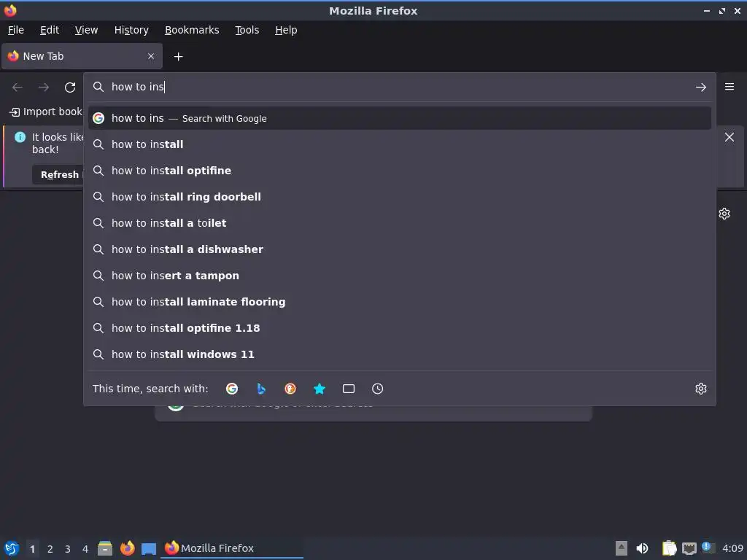Viewport: 747px width, 560px height.
Task: Open the Bookmarks menu
Action: [192, 30]
